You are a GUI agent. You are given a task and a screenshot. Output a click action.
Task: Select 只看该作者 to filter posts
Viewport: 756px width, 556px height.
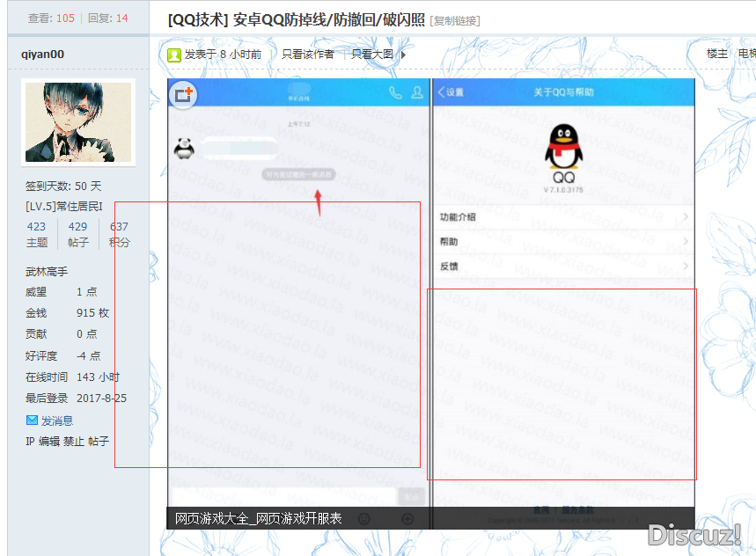308,55
